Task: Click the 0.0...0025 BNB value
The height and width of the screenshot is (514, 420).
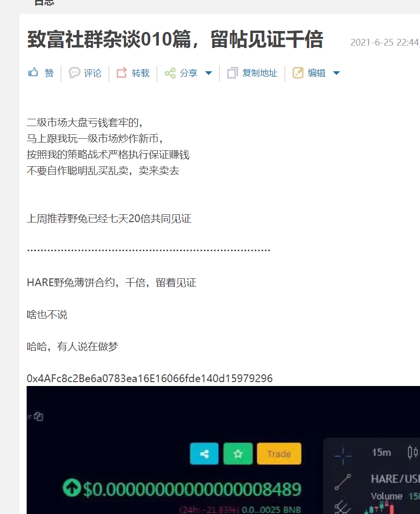Action: click(x=271, y=510)
